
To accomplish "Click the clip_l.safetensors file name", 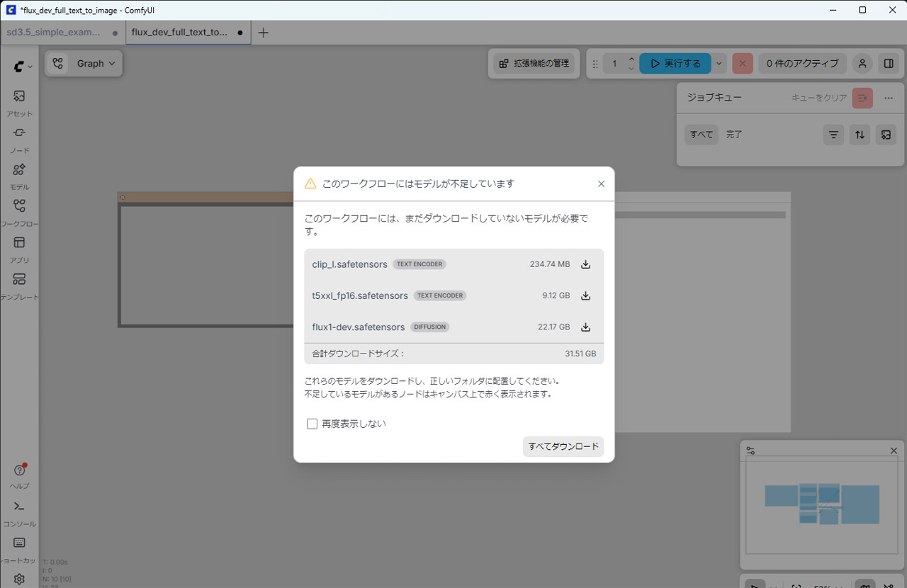I will pos(349,264).
